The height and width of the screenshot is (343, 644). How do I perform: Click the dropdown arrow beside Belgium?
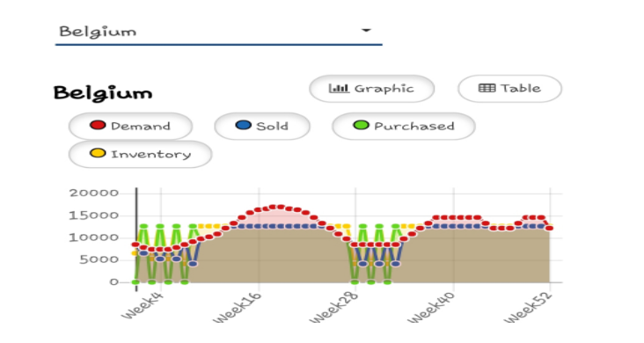point(366,31)
